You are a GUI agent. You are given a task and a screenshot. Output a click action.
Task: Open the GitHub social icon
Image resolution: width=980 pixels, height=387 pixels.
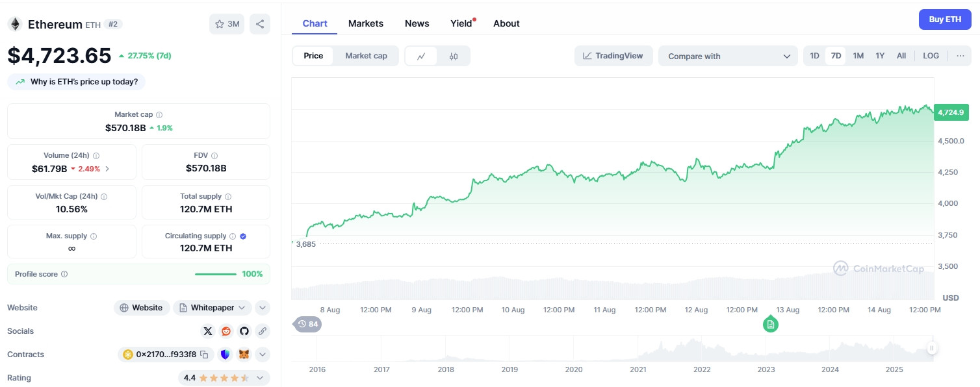tap(244, 331)
